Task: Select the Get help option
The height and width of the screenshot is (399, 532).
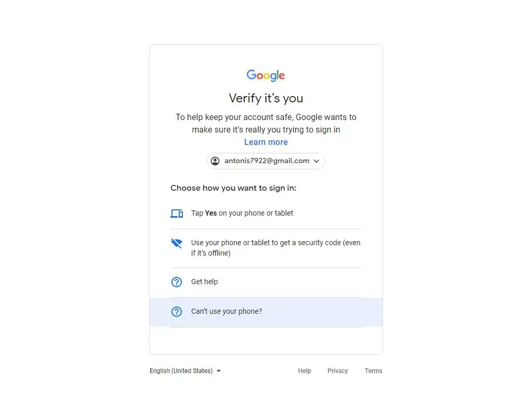Action: [265, 282]
